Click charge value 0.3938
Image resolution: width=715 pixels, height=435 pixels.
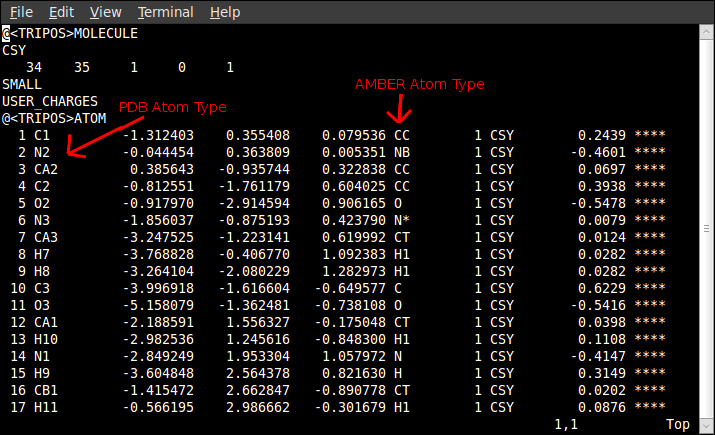[x=602, y=186]
